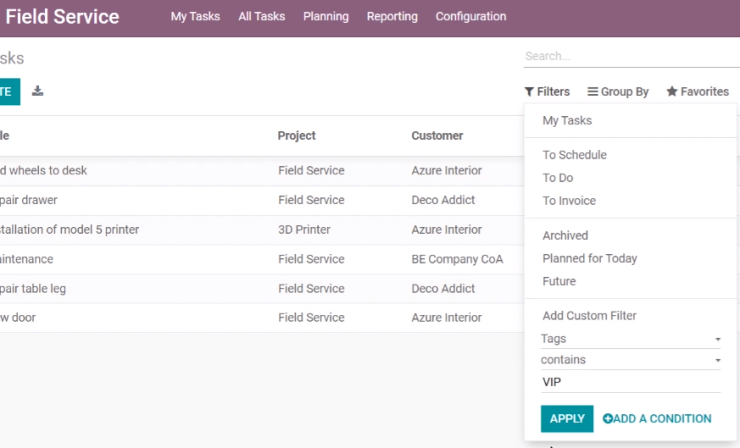Select the To Schedule filter
The image size is (740, 448).
pyautogui.click(x=574, y=155)
